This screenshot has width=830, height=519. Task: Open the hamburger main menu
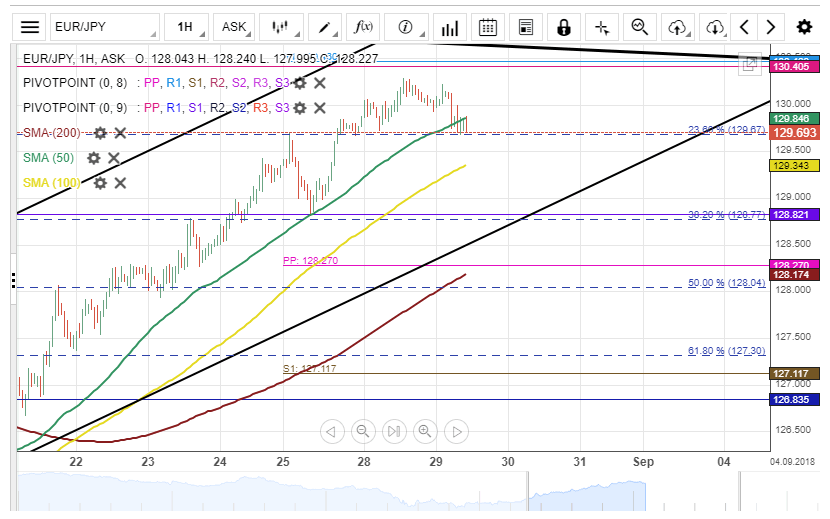[x=30, y=27]
